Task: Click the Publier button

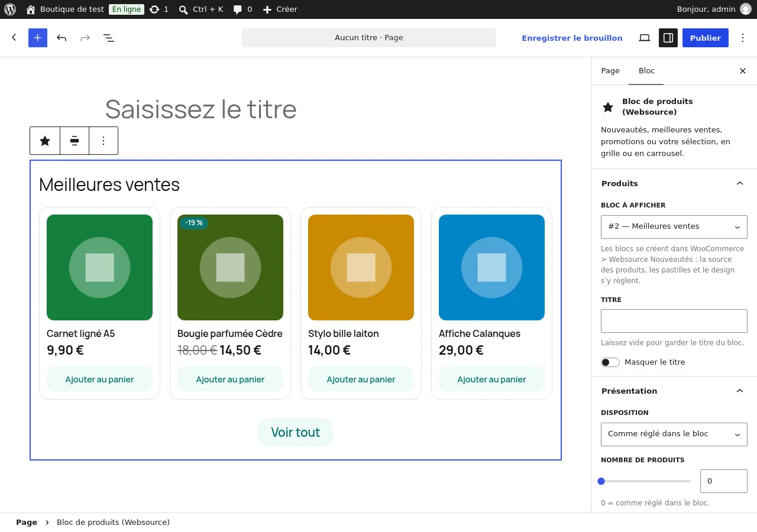Action: pos(706,38)
